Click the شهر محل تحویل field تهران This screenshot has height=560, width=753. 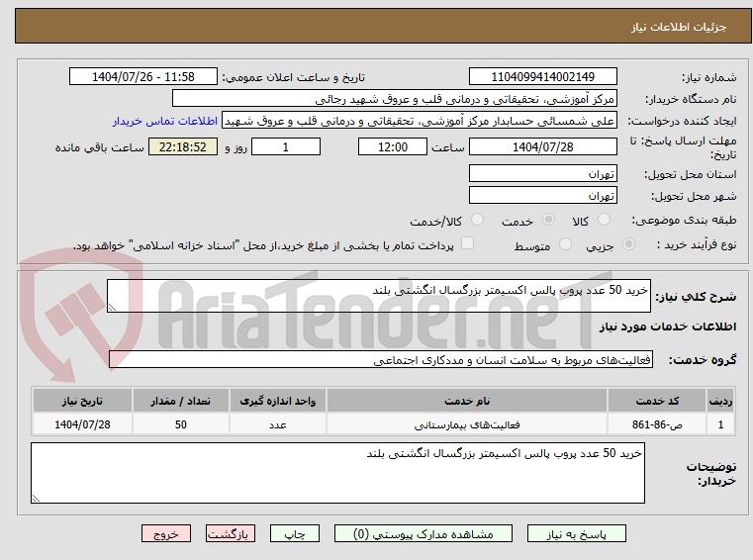(542, 196)
